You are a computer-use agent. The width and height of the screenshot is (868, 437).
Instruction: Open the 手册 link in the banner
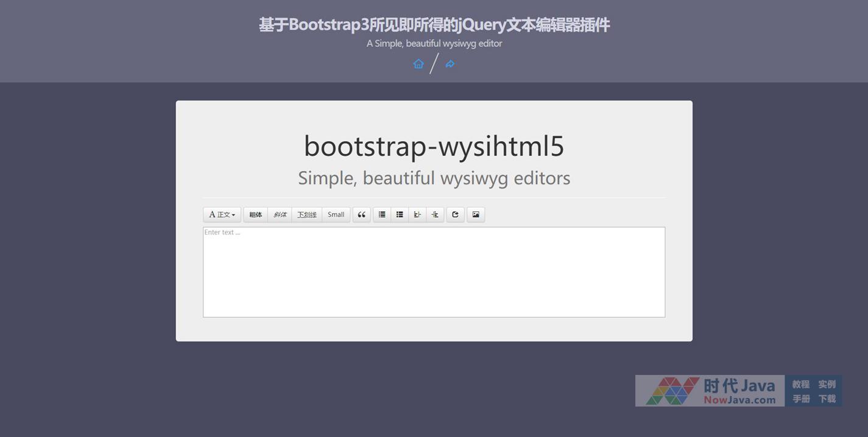point(800,399)
